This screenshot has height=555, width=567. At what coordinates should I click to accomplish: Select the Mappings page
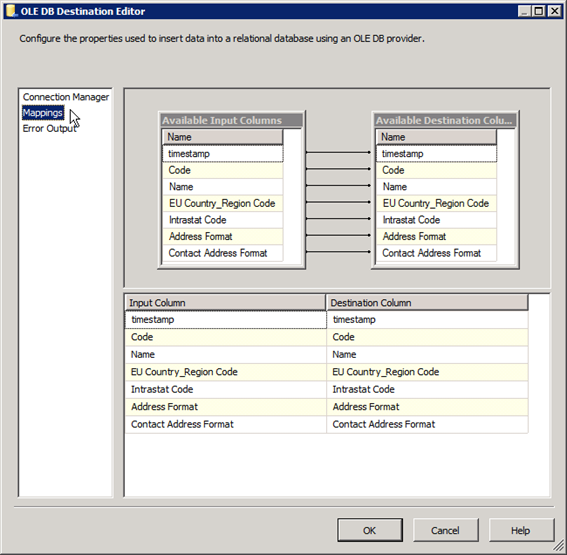pyautogui.click(x=43, y=113)
